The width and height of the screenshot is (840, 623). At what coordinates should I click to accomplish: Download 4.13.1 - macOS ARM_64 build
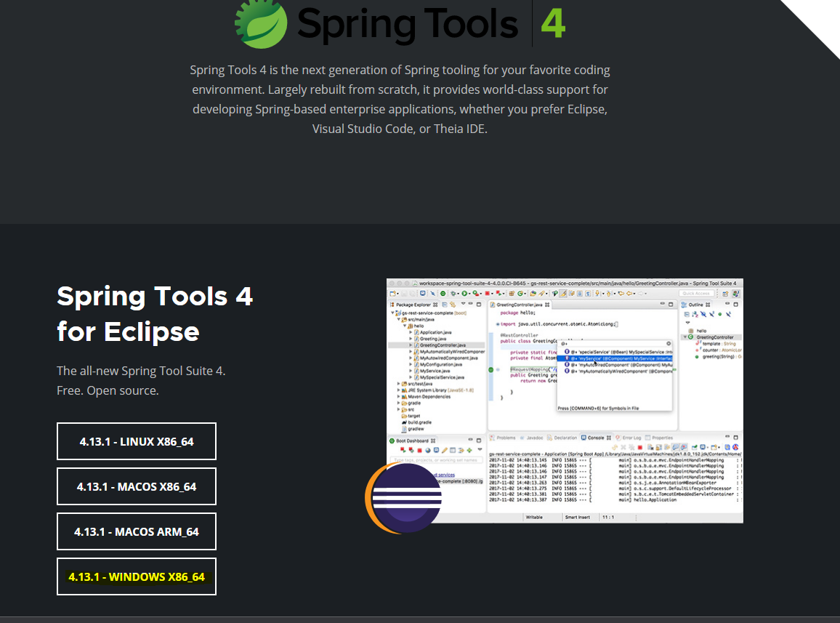point(137,531)
